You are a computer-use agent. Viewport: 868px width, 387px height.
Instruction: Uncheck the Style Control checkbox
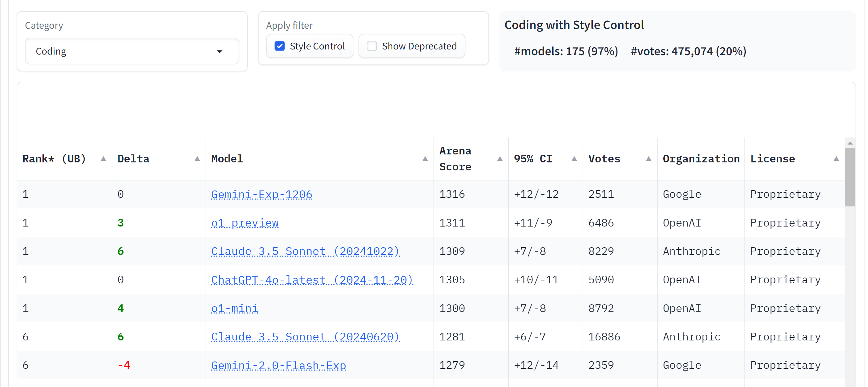[279, 46]
